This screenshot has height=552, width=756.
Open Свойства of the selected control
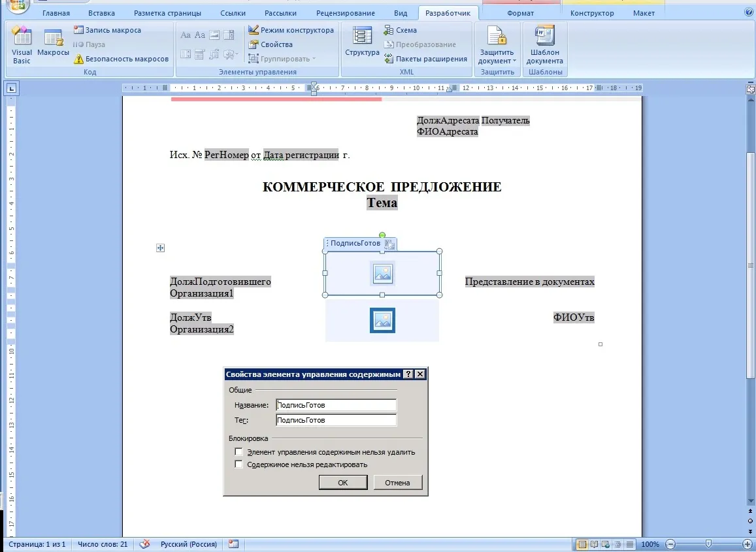point(271,44)
